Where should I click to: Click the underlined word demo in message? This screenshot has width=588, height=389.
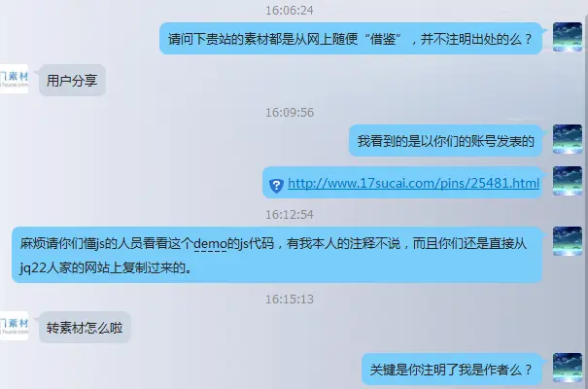pos(210,244)
